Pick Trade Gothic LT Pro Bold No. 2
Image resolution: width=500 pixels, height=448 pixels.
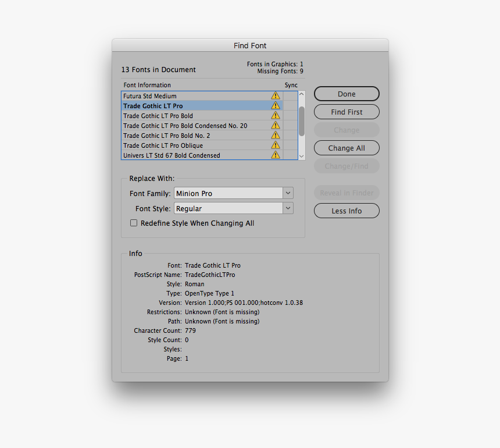tap(202, 136)
